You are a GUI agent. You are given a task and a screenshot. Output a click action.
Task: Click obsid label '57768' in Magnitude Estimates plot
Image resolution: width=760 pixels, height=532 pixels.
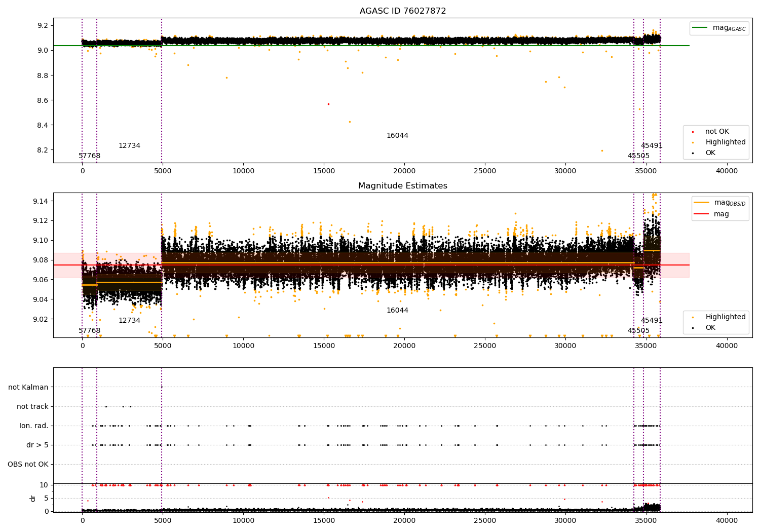click(x=89, y=331)
